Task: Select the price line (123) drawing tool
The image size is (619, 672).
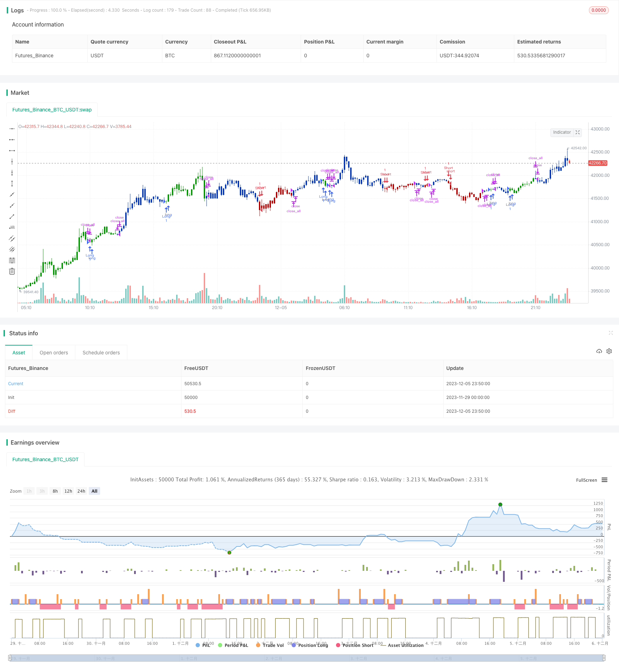Action: [12, 227]
